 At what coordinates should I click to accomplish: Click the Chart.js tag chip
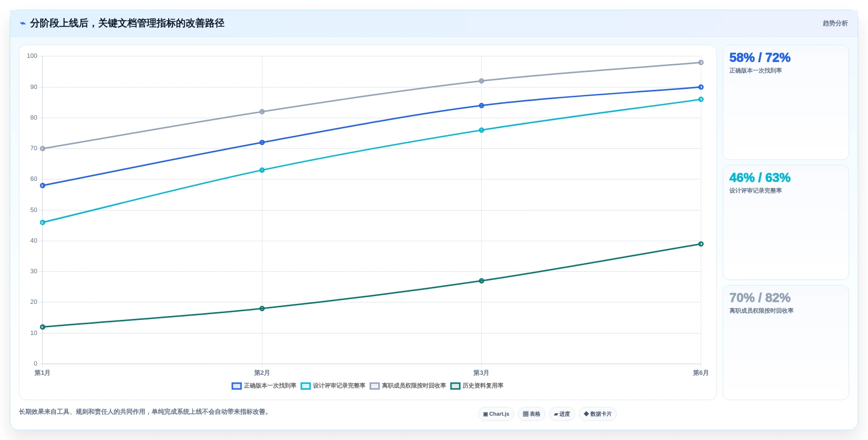(x=496, y=414)
